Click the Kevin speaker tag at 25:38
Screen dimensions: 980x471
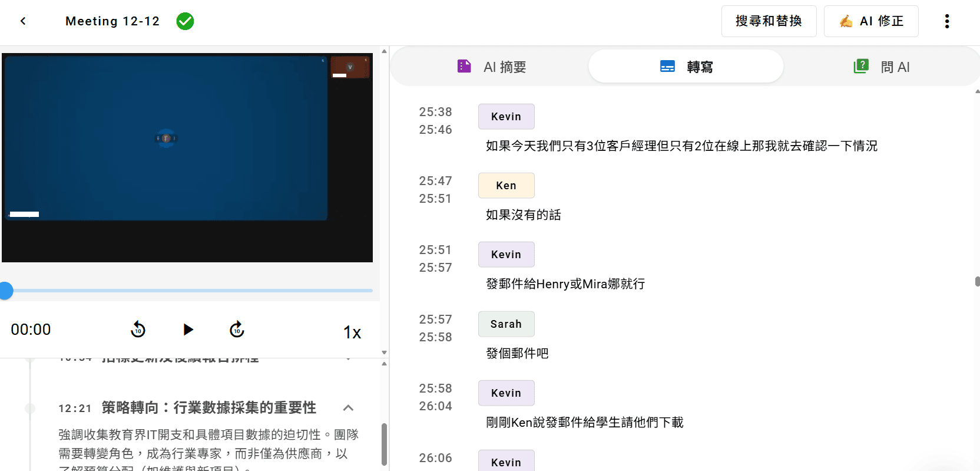tap(506, 117)
